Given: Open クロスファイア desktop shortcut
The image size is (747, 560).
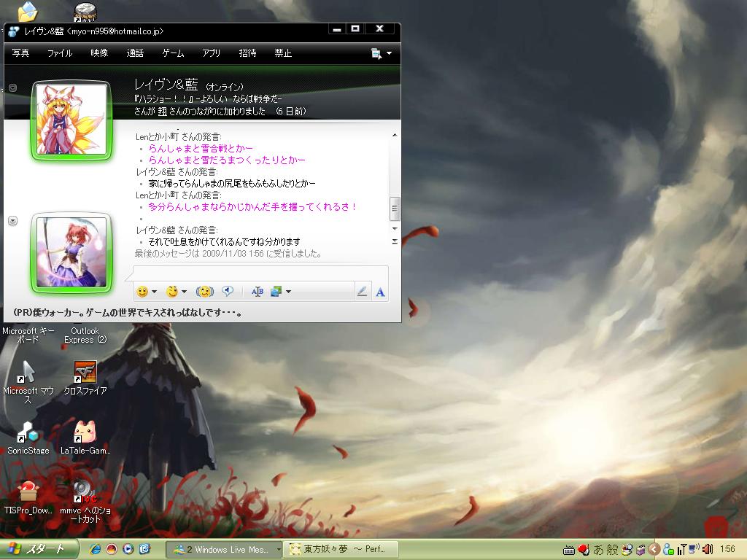Looking at the screenshot, I should 85,378.
